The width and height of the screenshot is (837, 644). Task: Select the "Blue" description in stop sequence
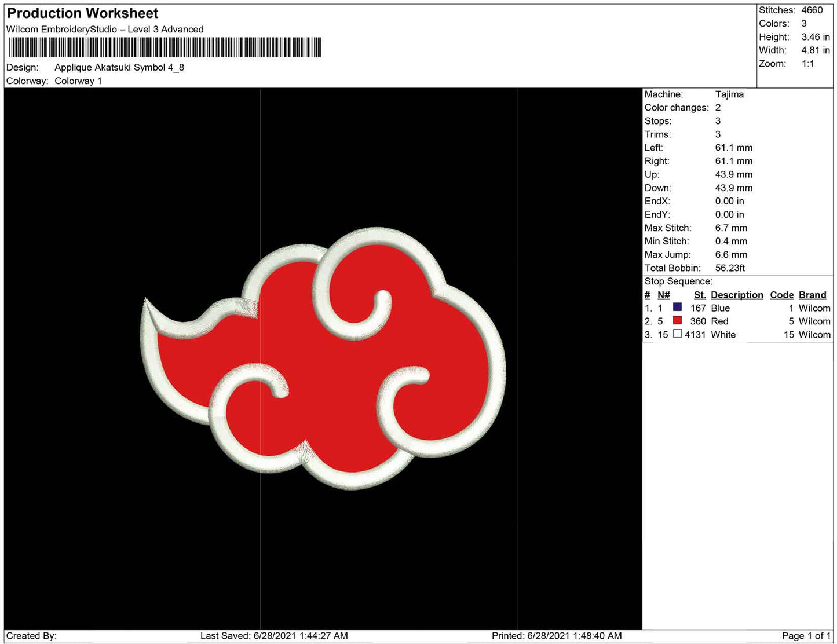click(x=720, y=308)
